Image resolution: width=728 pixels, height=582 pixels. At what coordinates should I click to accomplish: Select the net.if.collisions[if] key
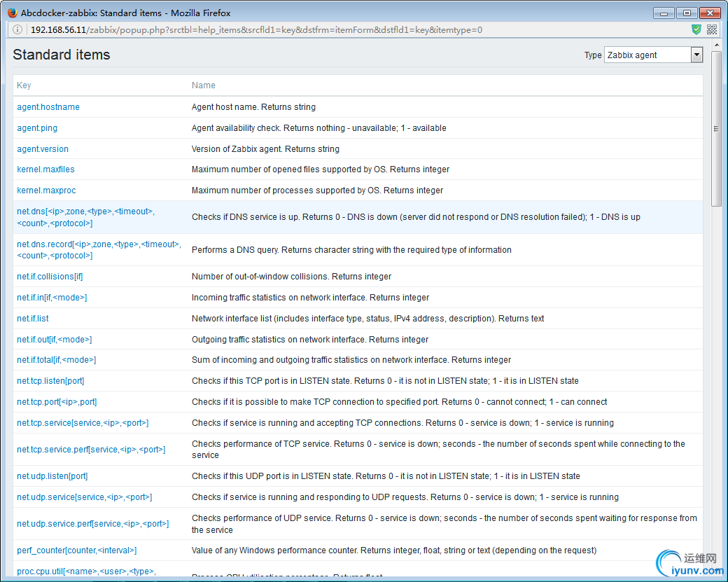tap(50, 277)
